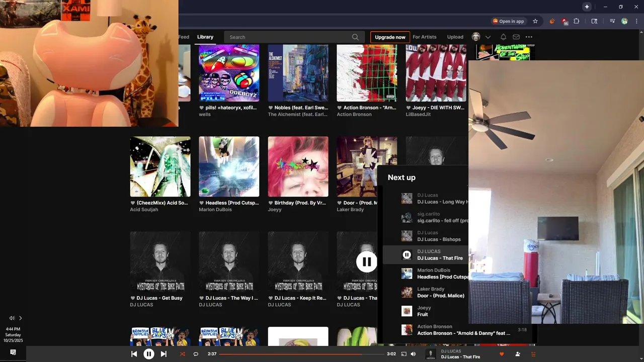The width and height of the screenshot is (644, 362).
Task: Select 'DJ Lucas - Bishops' in Next up
Action: (x=425, y=236)
